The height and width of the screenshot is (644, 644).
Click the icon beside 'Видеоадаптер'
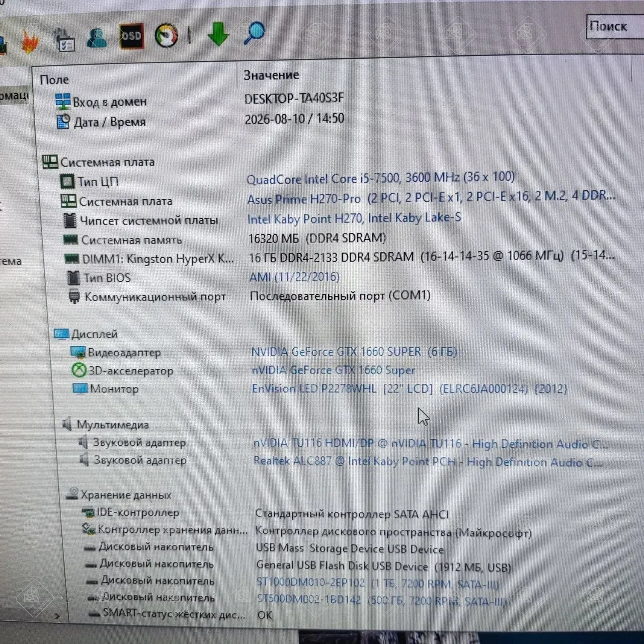coord(78,352)
